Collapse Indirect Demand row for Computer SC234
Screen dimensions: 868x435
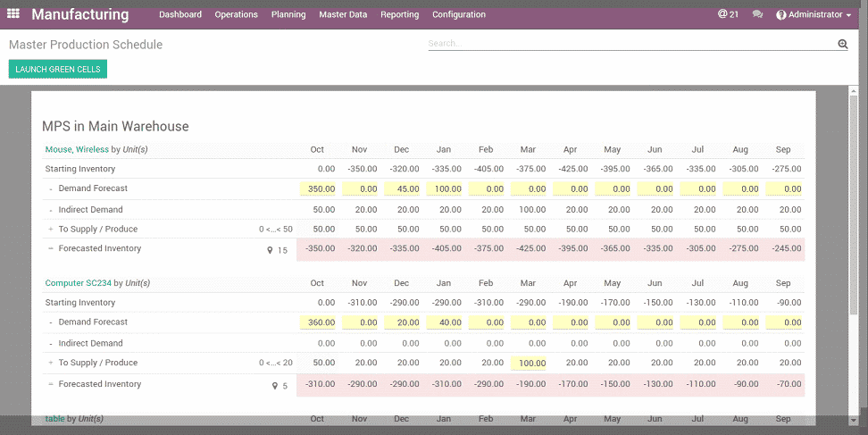tap(51, 344)
